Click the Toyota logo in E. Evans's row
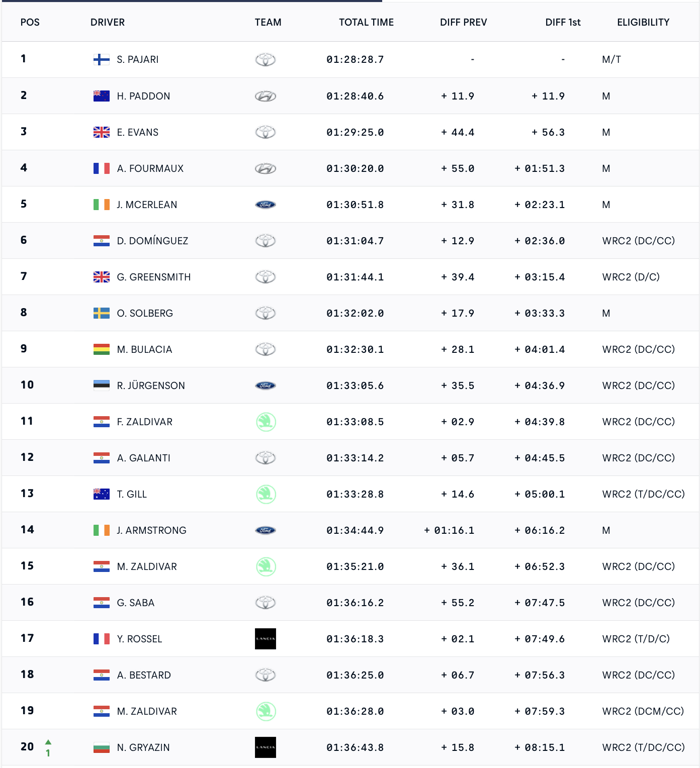Image resolution: width=700 pixels, height=768 pixels. 266,132
